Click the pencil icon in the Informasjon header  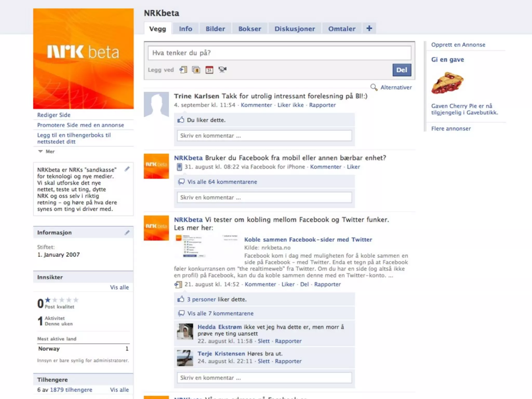(127, 232)
